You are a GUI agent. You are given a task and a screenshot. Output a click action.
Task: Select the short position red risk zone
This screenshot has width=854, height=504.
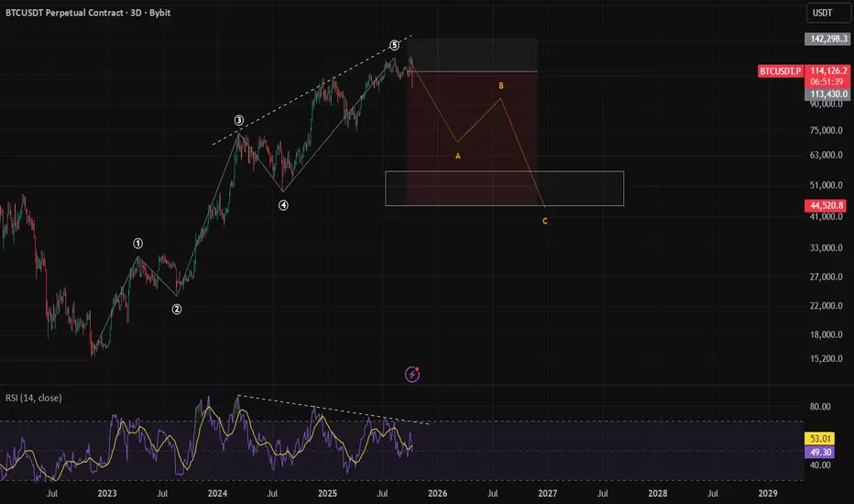pyautogui.click(x=472, y=138)
